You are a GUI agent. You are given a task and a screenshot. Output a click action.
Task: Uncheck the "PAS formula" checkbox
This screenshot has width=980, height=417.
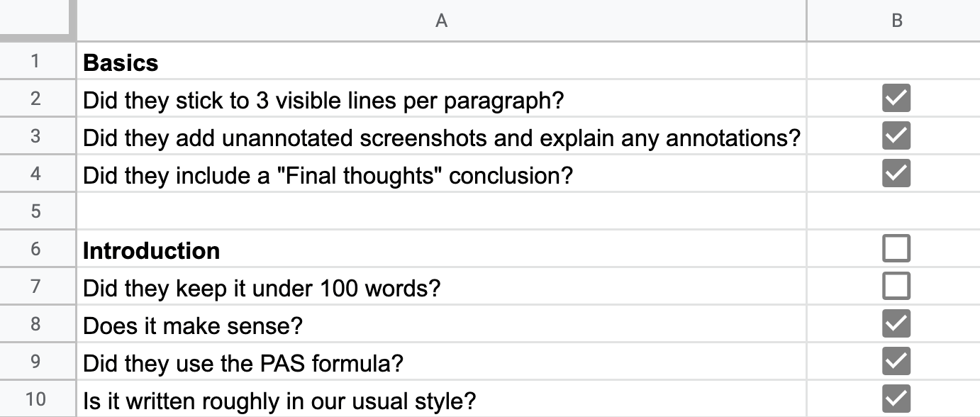(896, 362)
